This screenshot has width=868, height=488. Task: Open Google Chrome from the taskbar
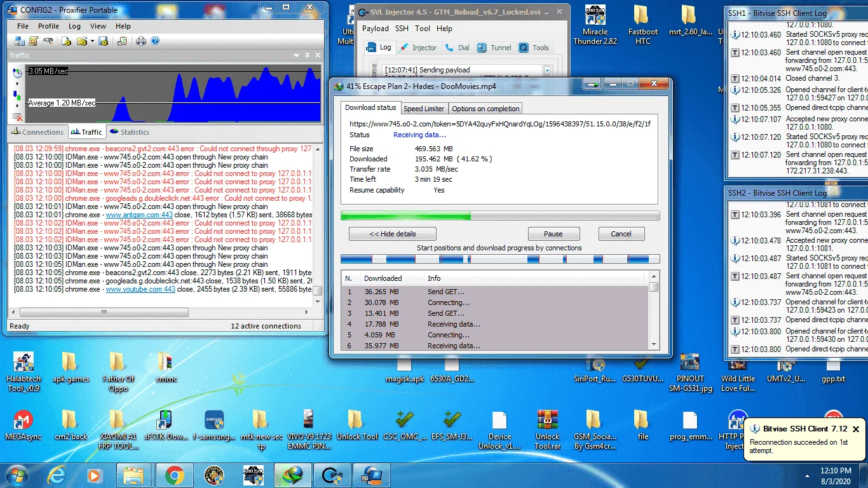point(174,475)
